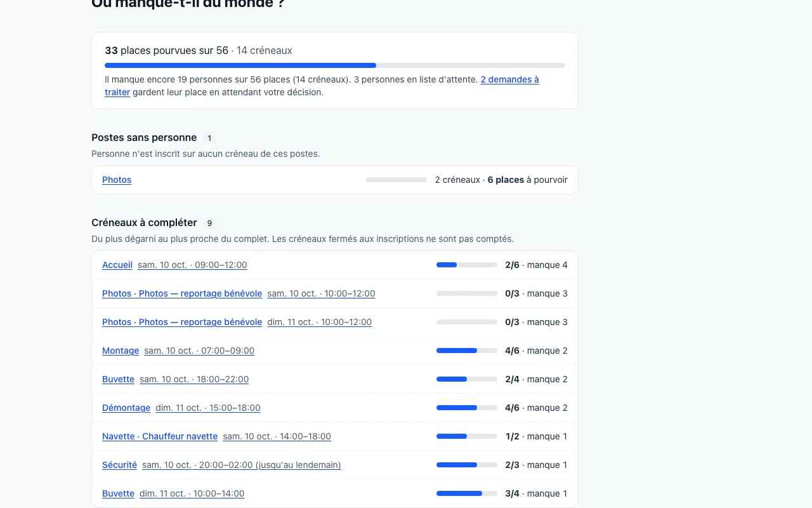This screenshot has height=508, width=812.
Task: Click the "3/4 · manque 1" count
Action: coord(537,493)
